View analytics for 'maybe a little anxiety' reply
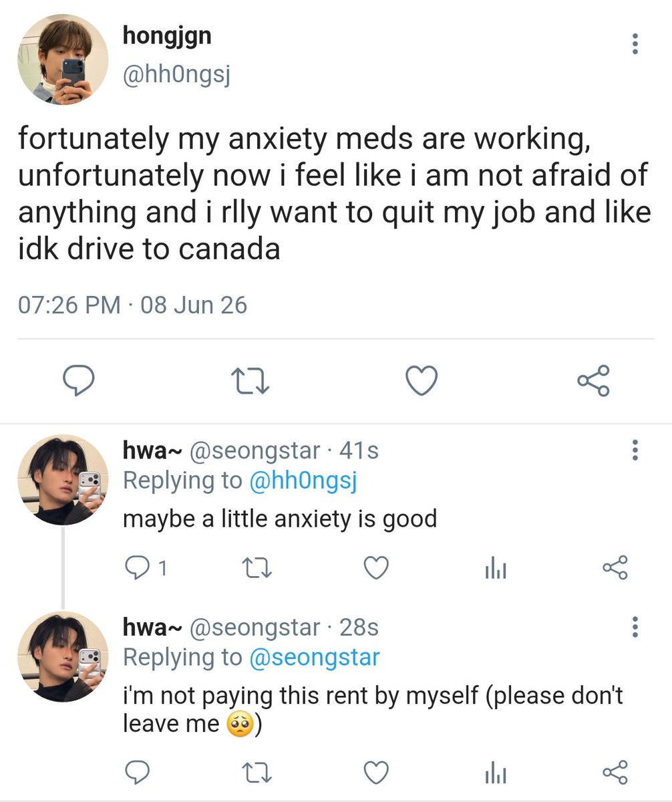The image size is (672, 802). (x=495, y=569)
